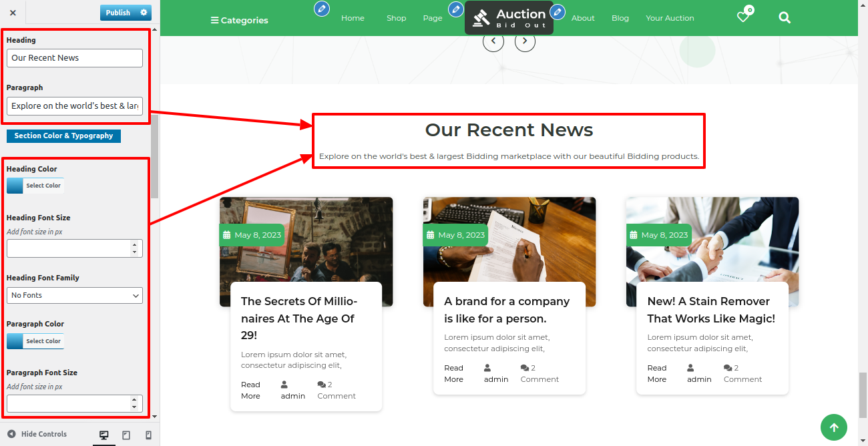Open the search magnifier icon
This screenshot has width=868, height=446.
785,18
